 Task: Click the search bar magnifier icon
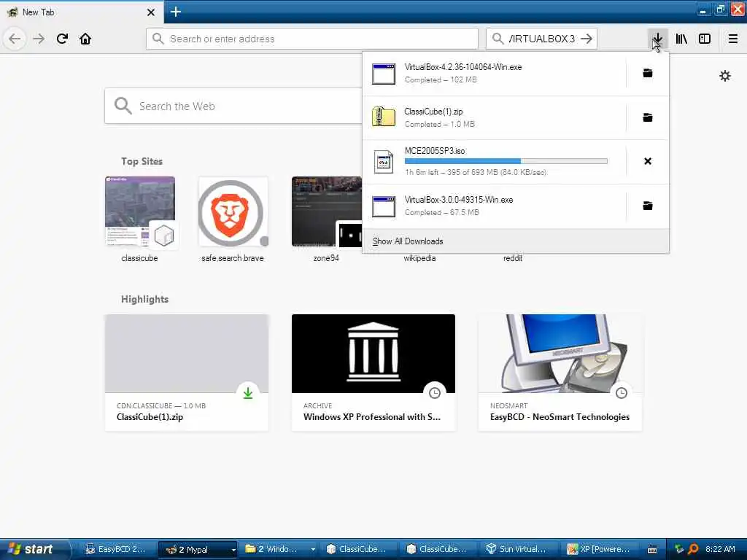[x=498, y=39]
